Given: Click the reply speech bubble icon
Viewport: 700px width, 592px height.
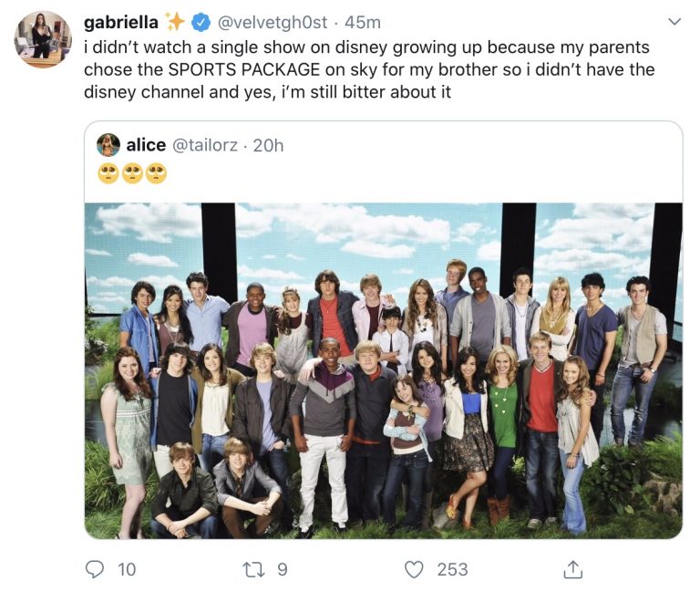Looking at the screenshot, I should [94, 569].
